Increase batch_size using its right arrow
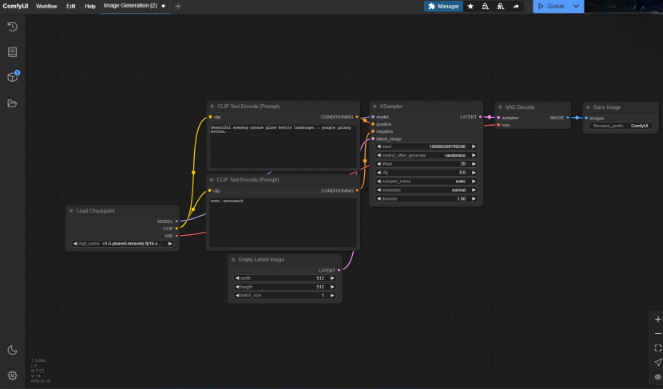This screenshot has width=663, height=389. point(332,296)
